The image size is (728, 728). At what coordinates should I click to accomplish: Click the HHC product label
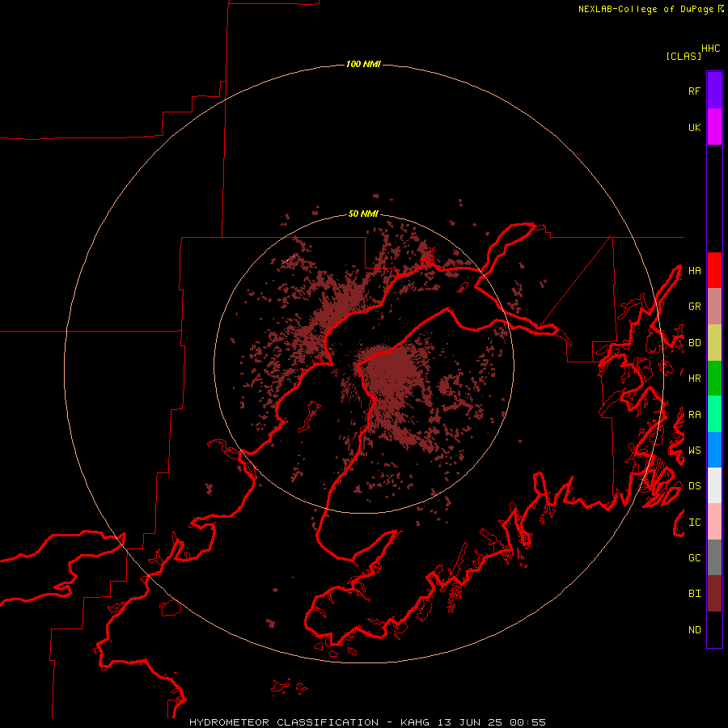pyautogui.click(x=711, y=49)
